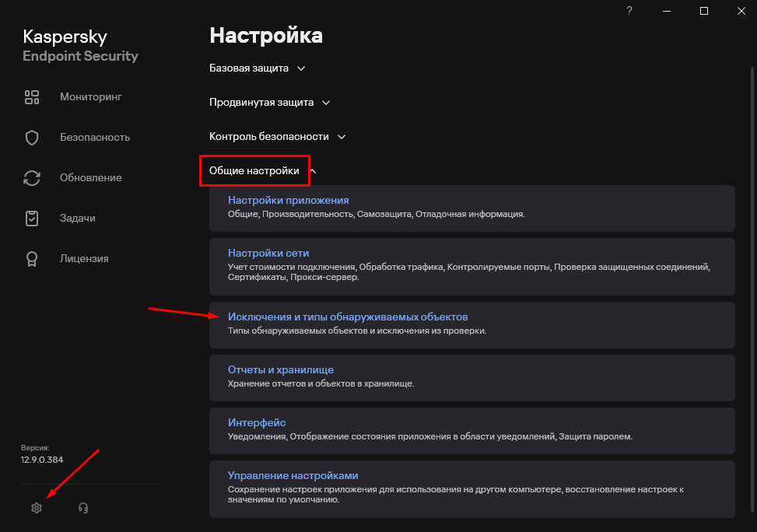757x532 pixels.
Task: Open the Настройки приложения link
Action: tap(288, 201)
